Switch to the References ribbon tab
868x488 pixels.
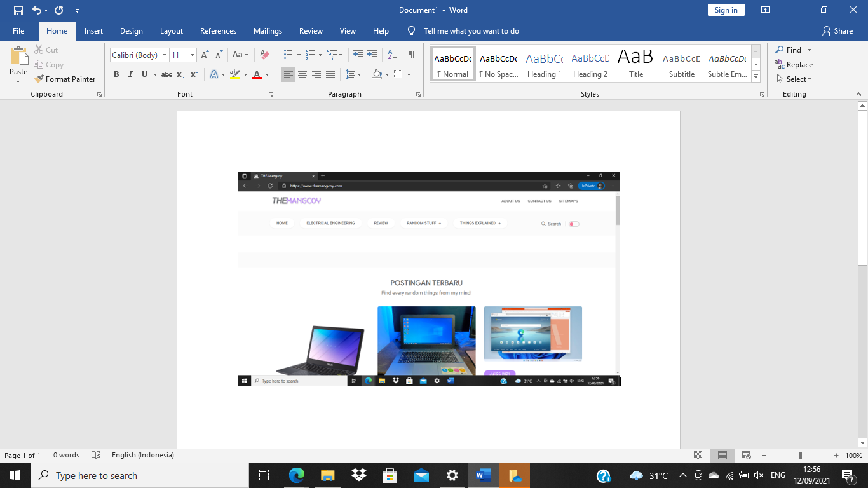218,30
